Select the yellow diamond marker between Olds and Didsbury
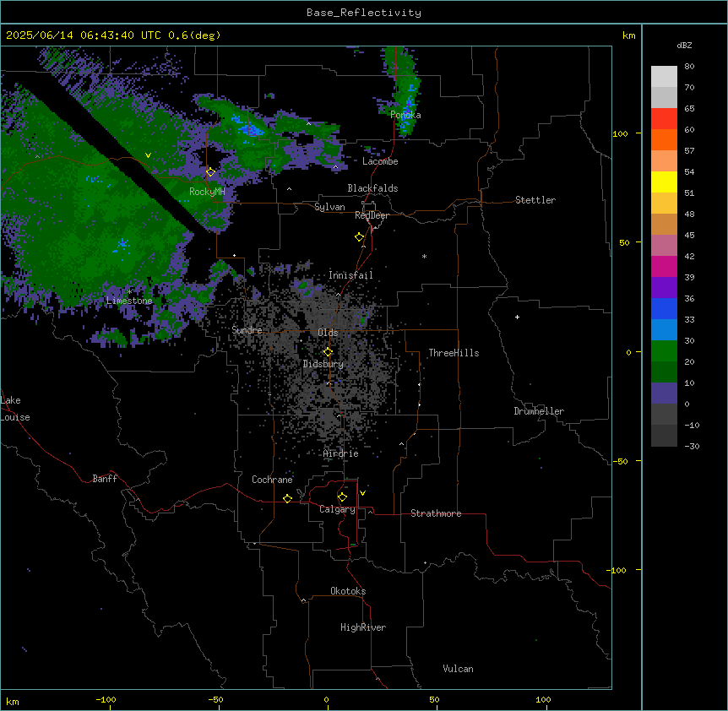The width and height of the screenshot is (728, 711). click(x=328, y=352)
